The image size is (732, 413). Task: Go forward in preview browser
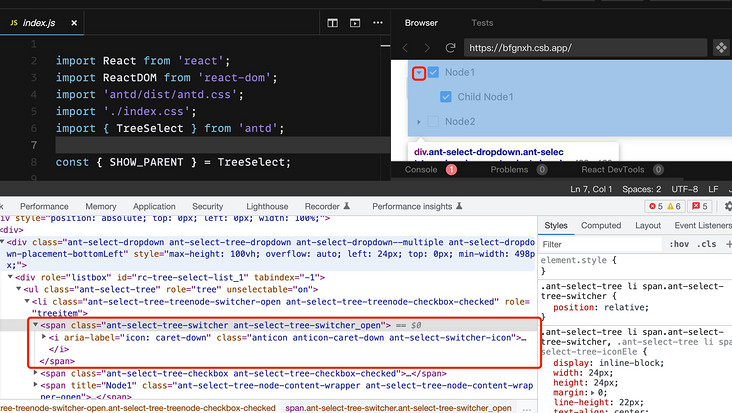coord(427,48)
